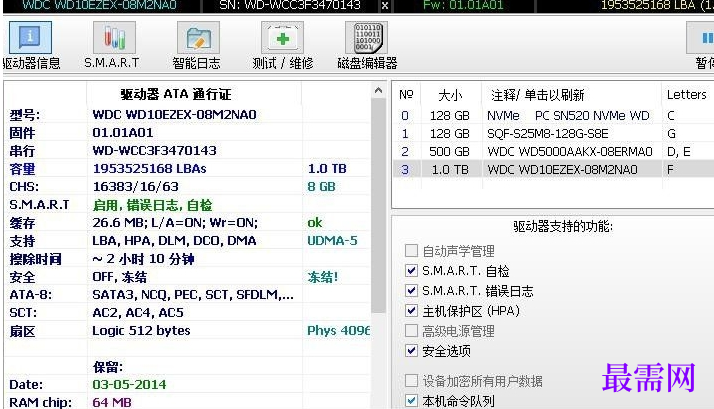This screenshot has width=714, height=409.
Task: Click Logic 512 bytes sector value
Action: [x=141, y=331]
